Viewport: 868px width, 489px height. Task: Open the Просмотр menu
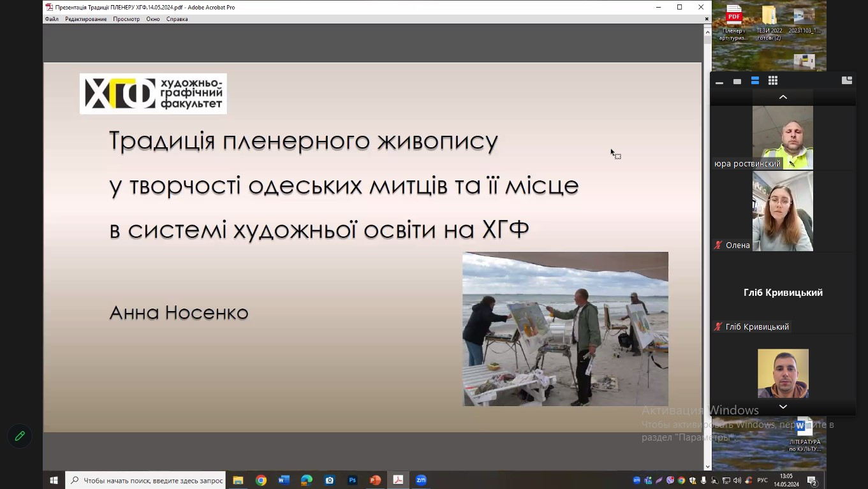pyautogui.click(x=126, y=19)
